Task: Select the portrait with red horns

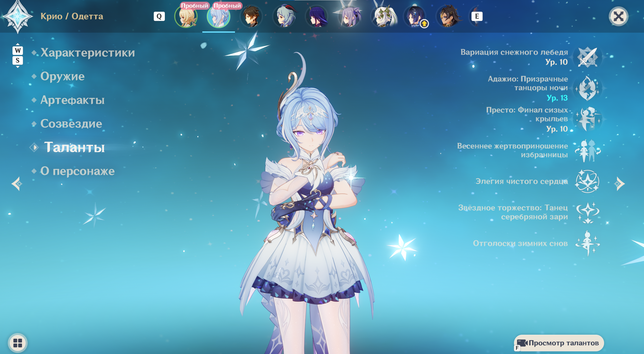Action: 284,16
